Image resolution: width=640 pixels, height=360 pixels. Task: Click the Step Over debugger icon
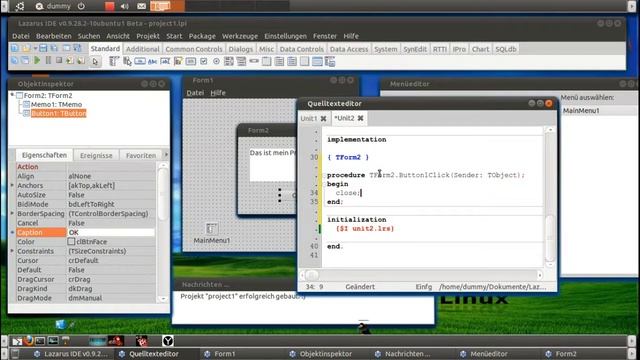click(81, 61)
